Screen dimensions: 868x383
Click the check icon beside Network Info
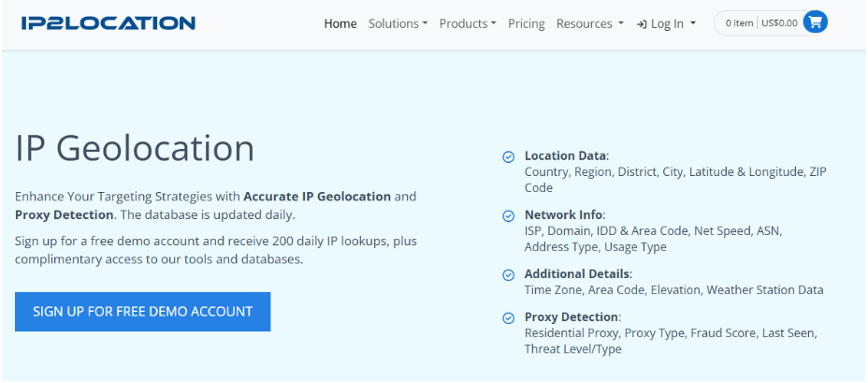[x=508, y=216]
